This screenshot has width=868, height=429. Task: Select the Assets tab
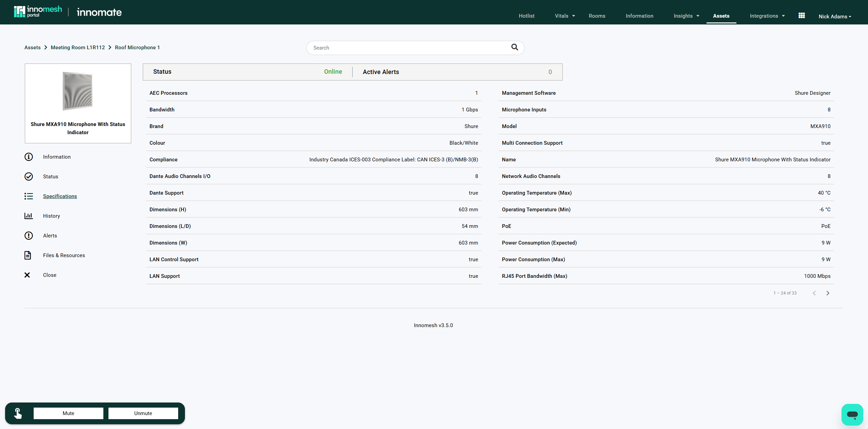[x=721, y=16]
